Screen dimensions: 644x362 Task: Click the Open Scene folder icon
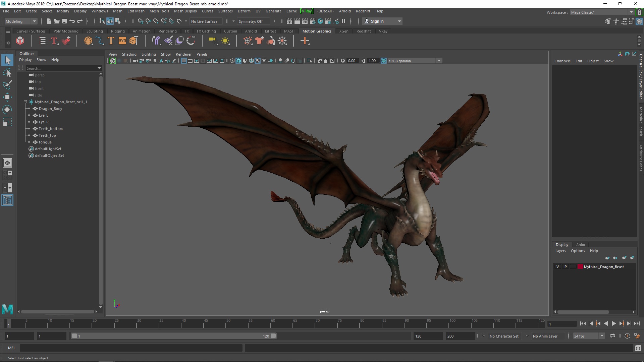pyautogui.click(x=56, y=21)
